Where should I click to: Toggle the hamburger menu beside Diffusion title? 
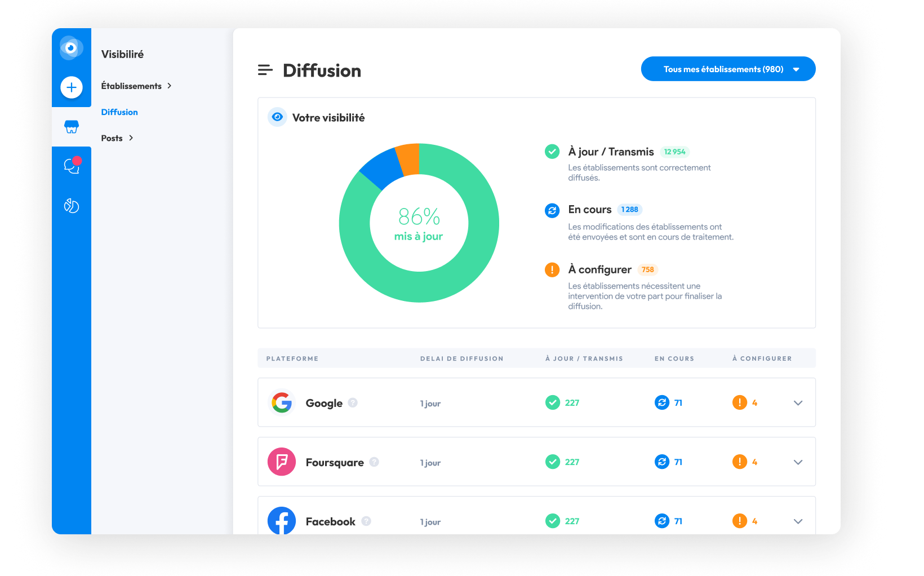[x=265, y=70]
